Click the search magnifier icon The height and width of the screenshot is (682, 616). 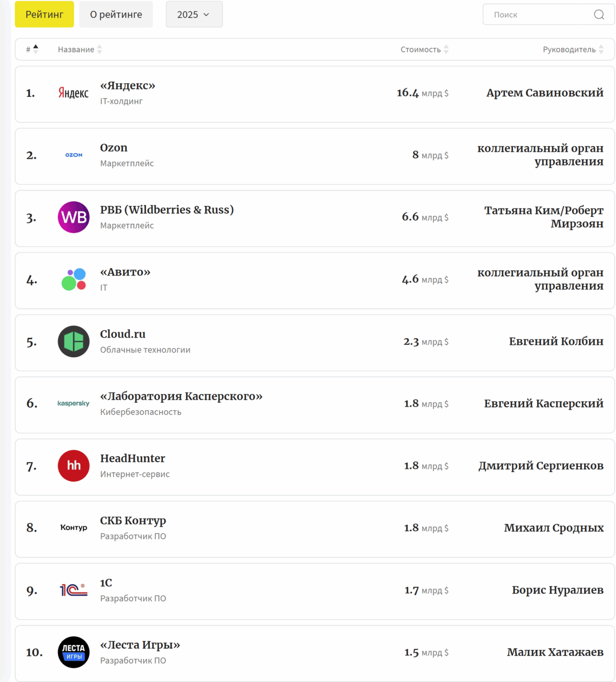tap(599, 15)
